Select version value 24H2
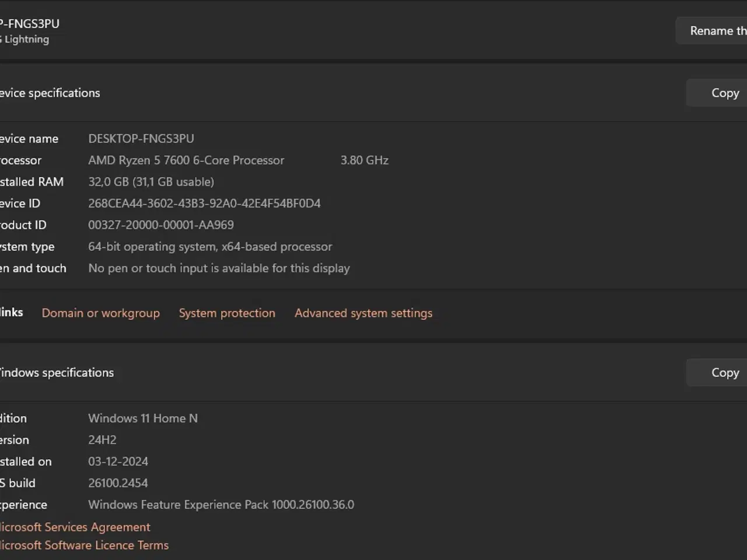747x560 pixels. 102,440
